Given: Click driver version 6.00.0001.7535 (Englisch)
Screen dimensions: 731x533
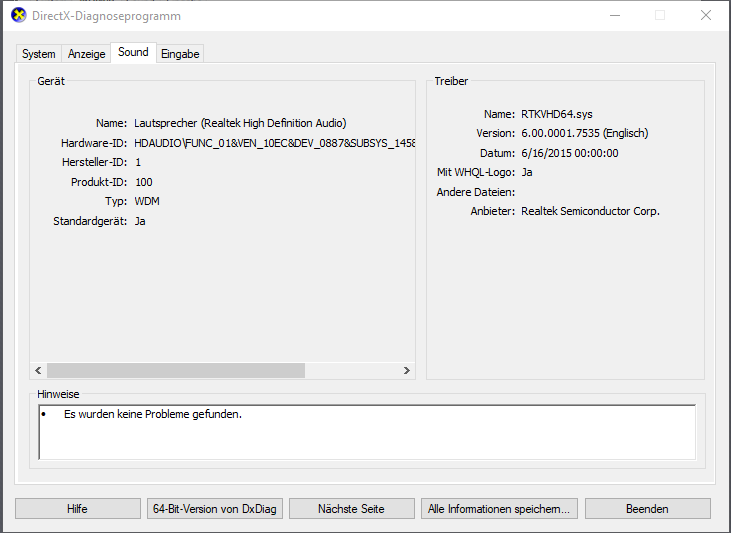Looking at the screenshot, I should coord(585,133).
